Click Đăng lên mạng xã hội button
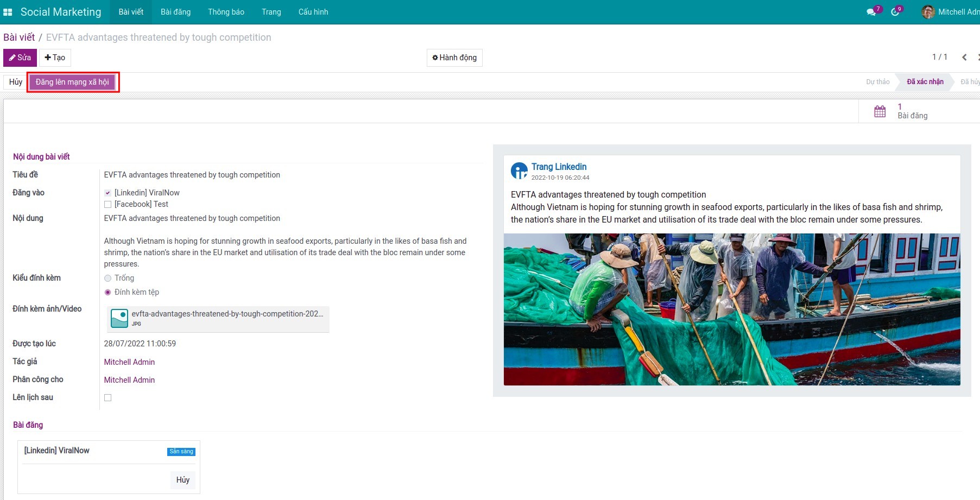Viewport: 980px width, 500px height. click(72, 82)
